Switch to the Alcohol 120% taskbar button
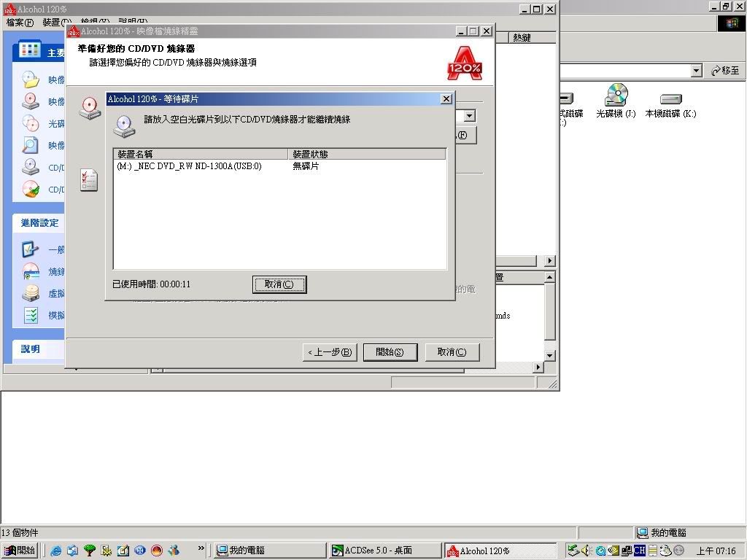This screenshot has width=747, height=560. (x=500, y=551)
